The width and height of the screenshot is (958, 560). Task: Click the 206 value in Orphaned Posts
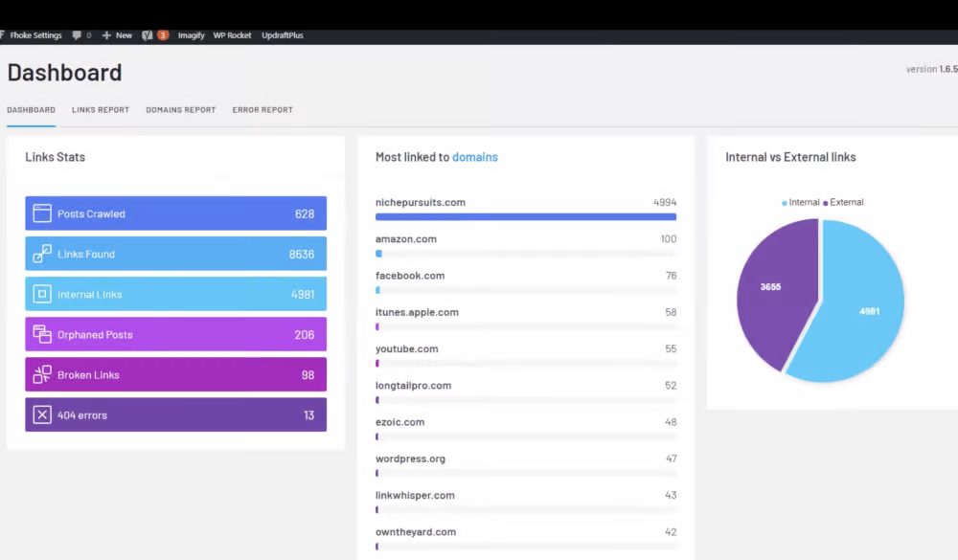coord(305,335)
